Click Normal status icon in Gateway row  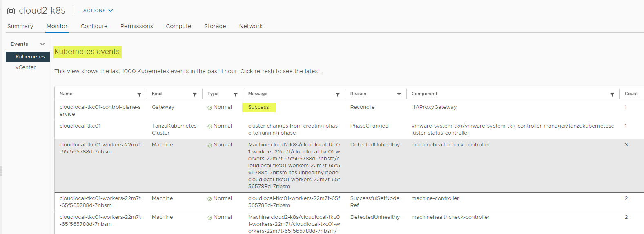(209, 108)
